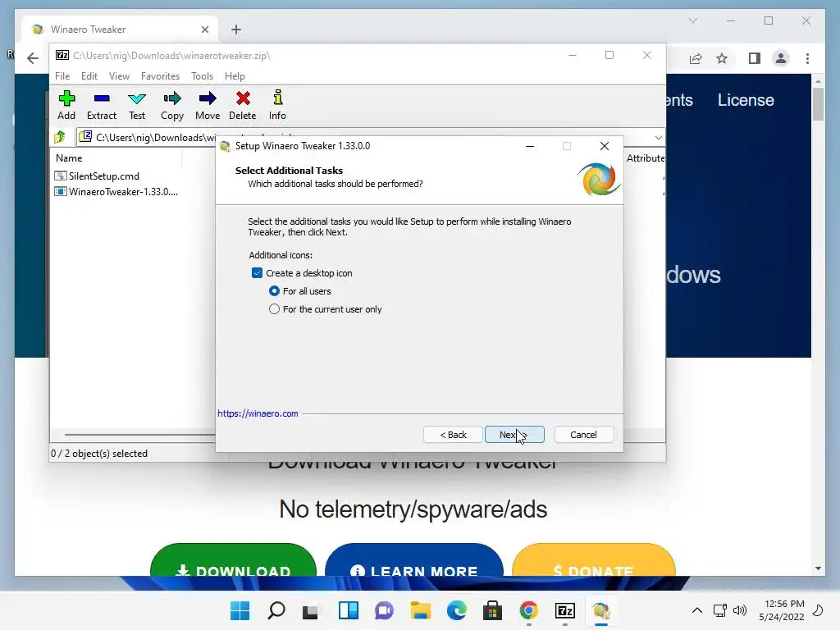The image size is (840, 630).
Task: Click the Winaero Tweaker setup taskbar icon
Action: click(x=601, y=610)
